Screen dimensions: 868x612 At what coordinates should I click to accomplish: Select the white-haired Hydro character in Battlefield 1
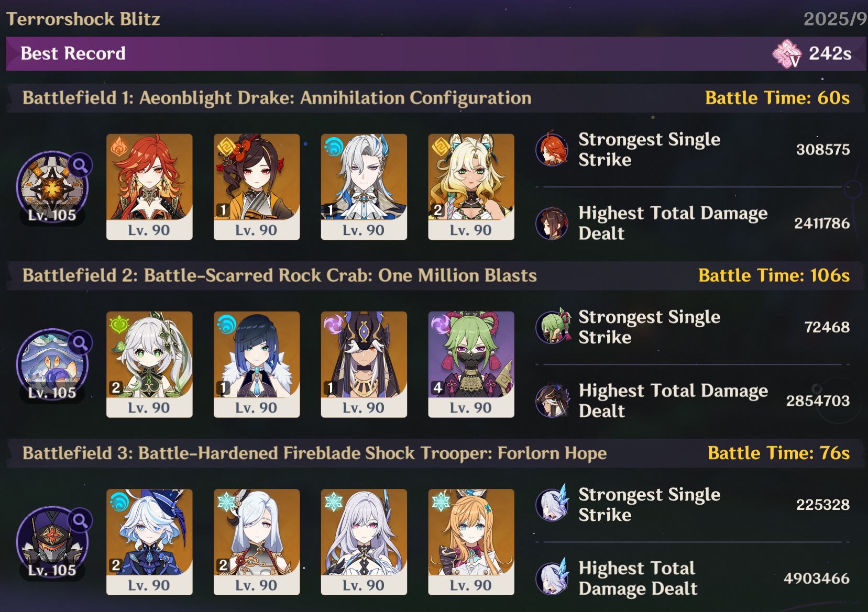pos(364,187)
